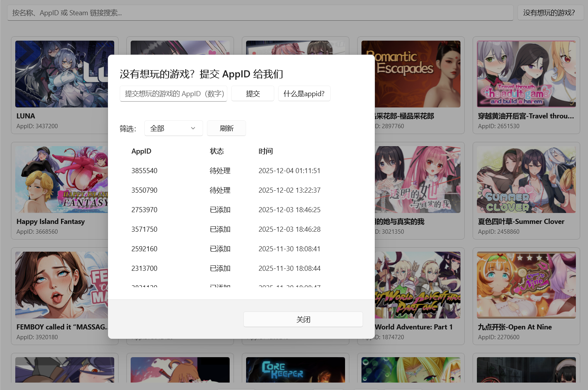The height and width of the screenshot is (390, 588).
Task: Click the Happy Island Fantasy title text
Action: pyautogui.click(x=50, y=222)
